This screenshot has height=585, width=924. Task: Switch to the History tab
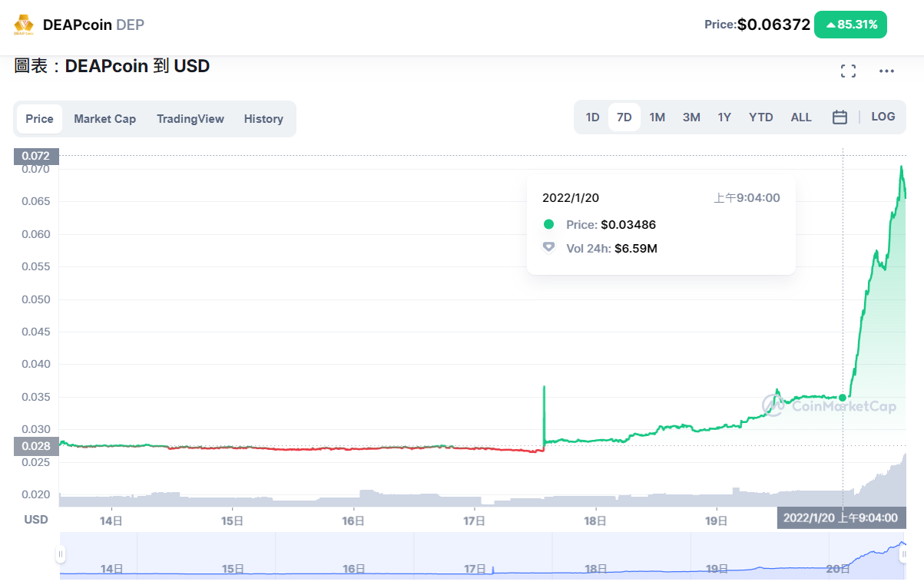pyautogui.click(x=263, y=119)
